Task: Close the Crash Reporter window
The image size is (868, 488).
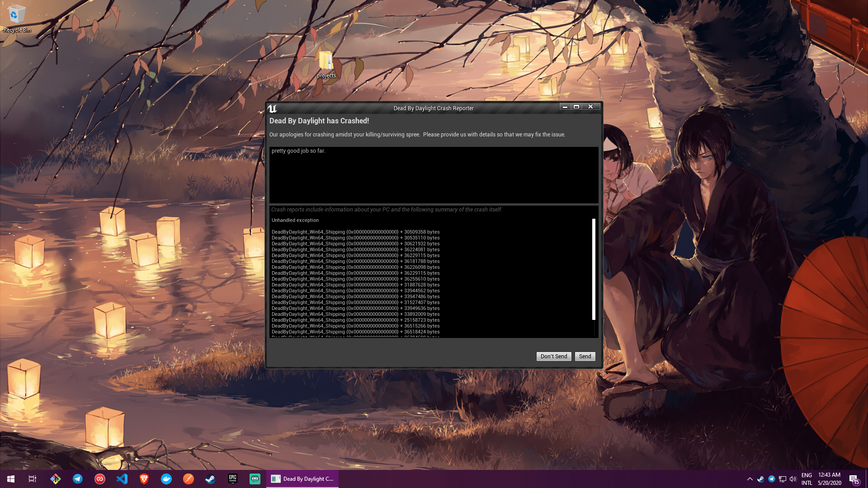Action: (x=590, y=107)
